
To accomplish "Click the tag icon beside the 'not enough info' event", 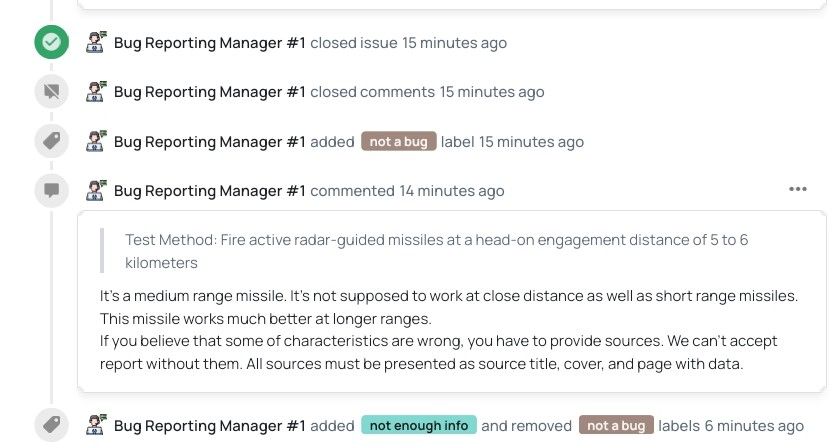I will 50,425.
